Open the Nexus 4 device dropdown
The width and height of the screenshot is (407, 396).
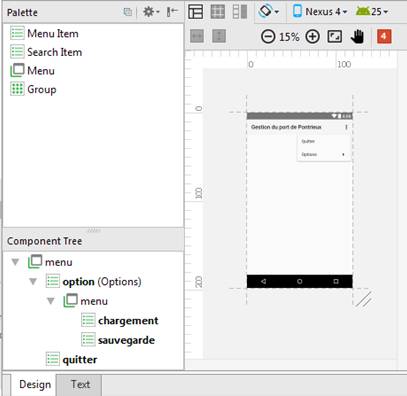320,12
